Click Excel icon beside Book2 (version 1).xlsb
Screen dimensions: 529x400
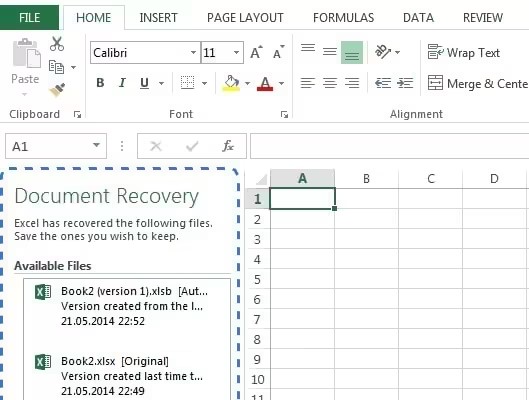[x=43, y=292]
